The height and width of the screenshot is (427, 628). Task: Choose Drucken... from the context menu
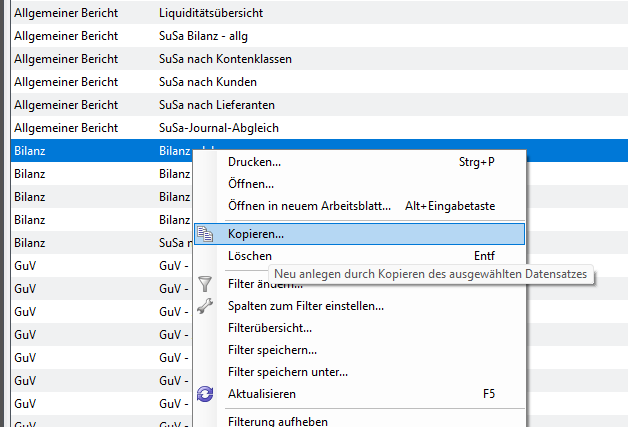pyautogui.click(x=254, y=162)
